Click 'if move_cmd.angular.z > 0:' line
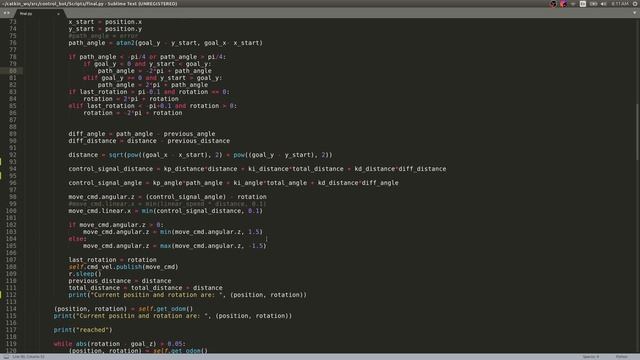 116,225
